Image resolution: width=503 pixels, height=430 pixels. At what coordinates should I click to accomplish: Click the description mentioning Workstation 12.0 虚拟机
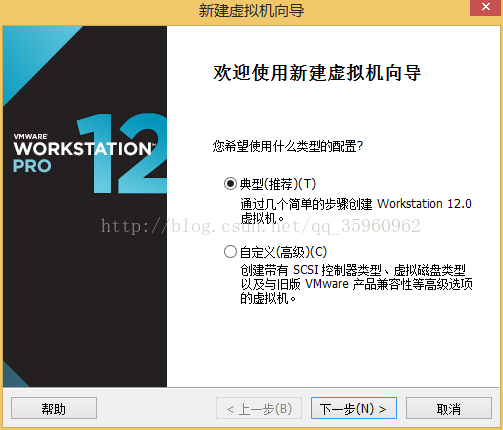coord(356,211)
